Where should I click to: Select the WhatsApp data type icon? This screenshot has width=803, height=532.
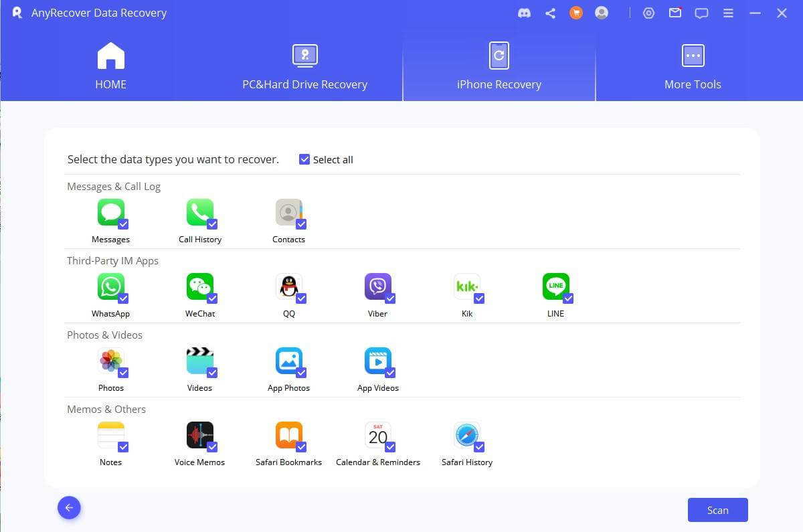[111, 286]
